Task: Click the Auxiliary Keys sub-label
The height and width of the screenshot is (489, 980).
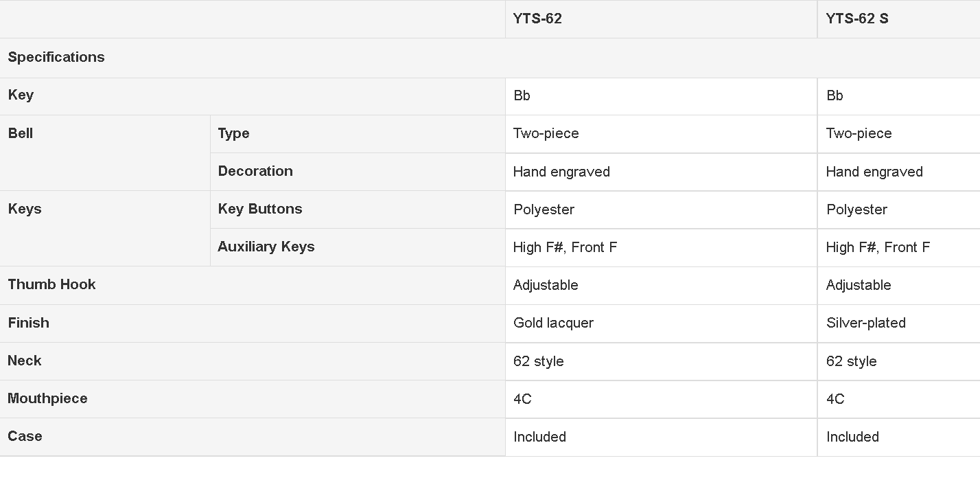Action: click(x=266, y=247)
